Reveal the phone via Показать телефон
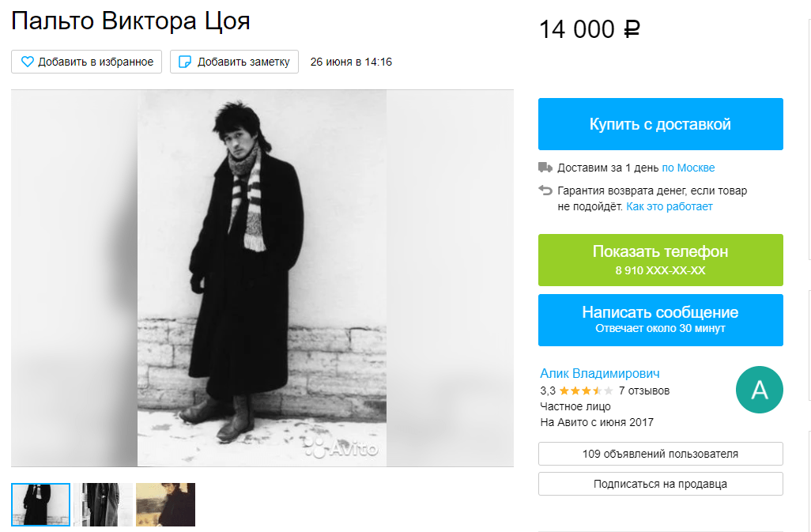Screen dimensions: 811x532 coord(660,259)
